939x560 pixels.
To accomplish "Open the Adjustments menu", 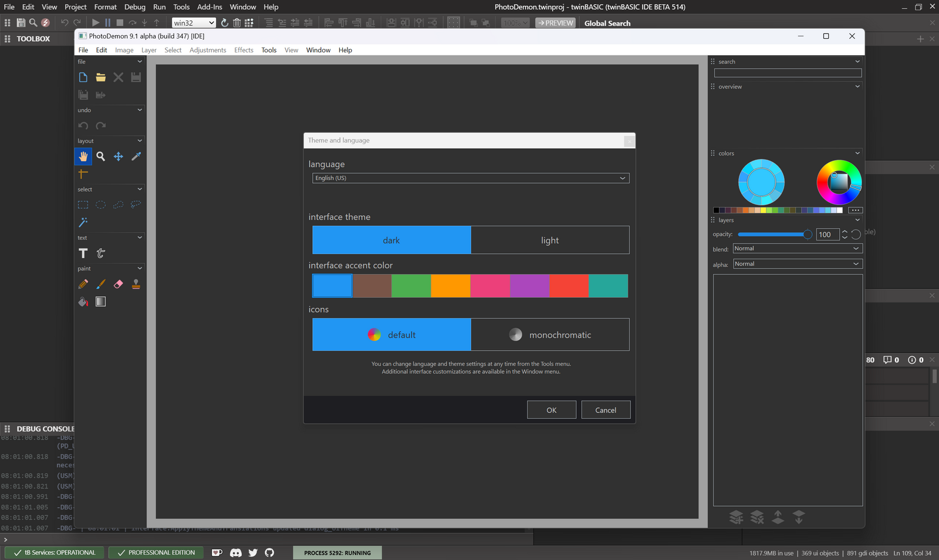I will (208, 50).
